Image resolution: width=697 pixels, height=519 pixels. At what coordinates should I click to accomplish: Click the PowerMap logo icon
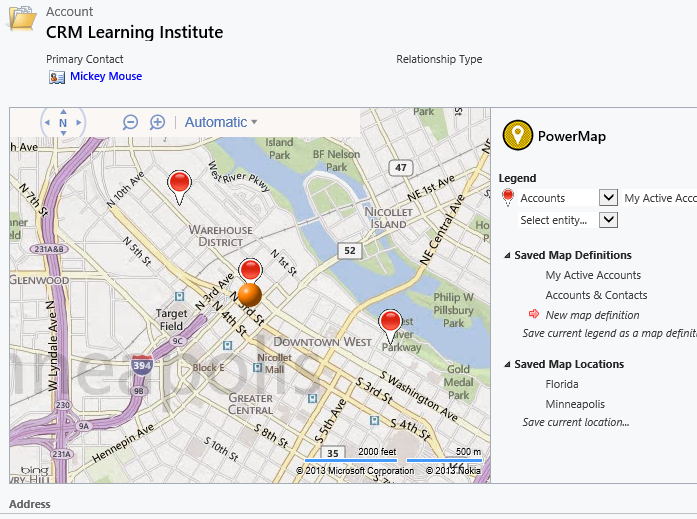[x=517, y=135]
